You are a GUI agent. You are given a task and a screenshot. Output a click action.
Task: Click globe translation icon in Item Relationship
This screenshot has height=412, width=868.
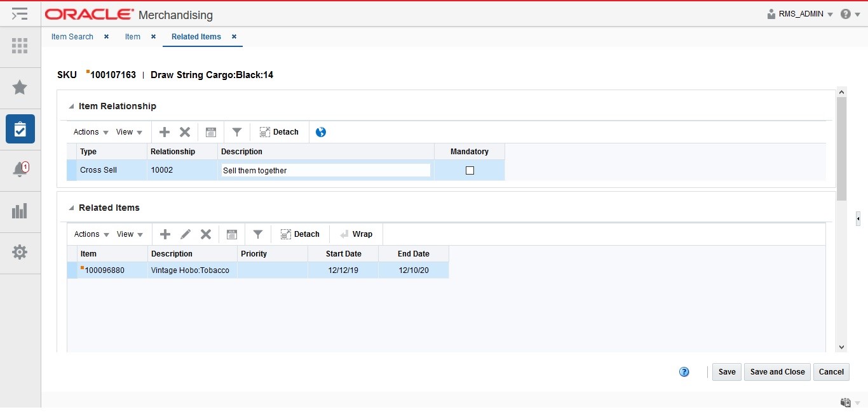[321, 132]
